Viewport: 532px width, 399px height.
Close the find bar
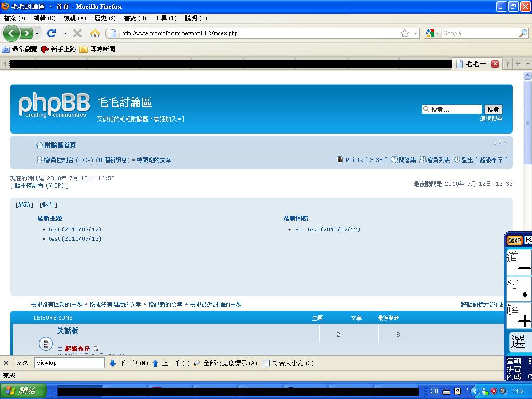[x=6, y=363]
